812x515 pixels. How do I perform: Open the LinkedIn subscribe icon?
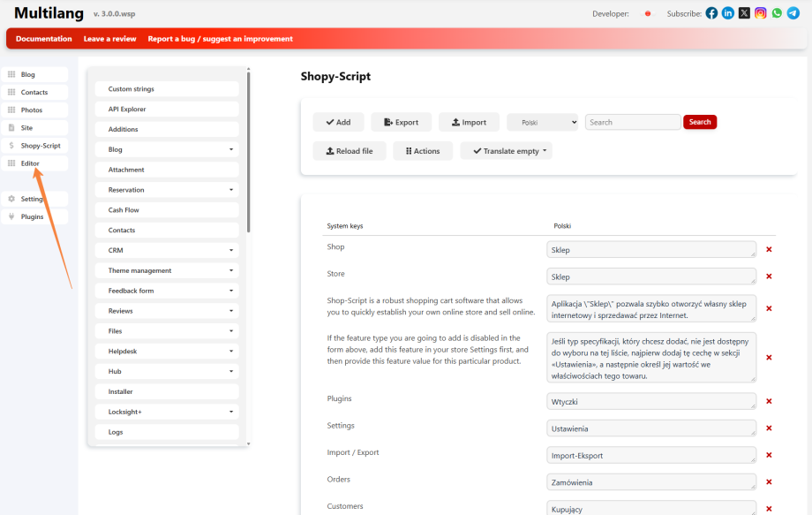coord(727,13)
